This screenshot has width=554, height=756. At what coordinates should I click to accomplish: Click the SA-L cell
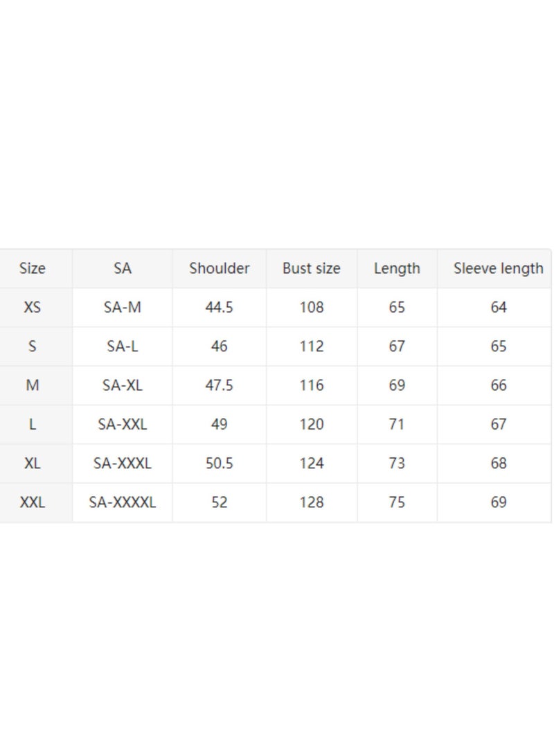pos(123,346)
